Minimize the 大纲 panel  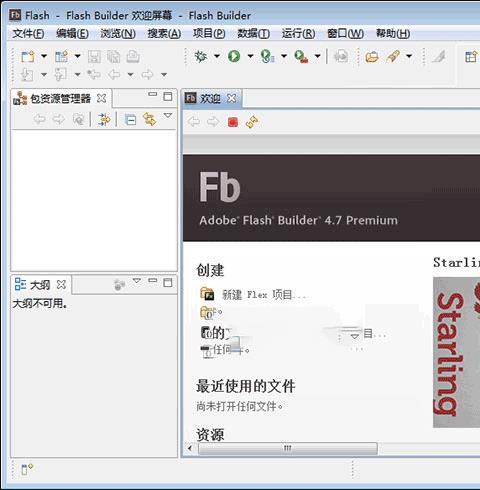coord(153,281)
